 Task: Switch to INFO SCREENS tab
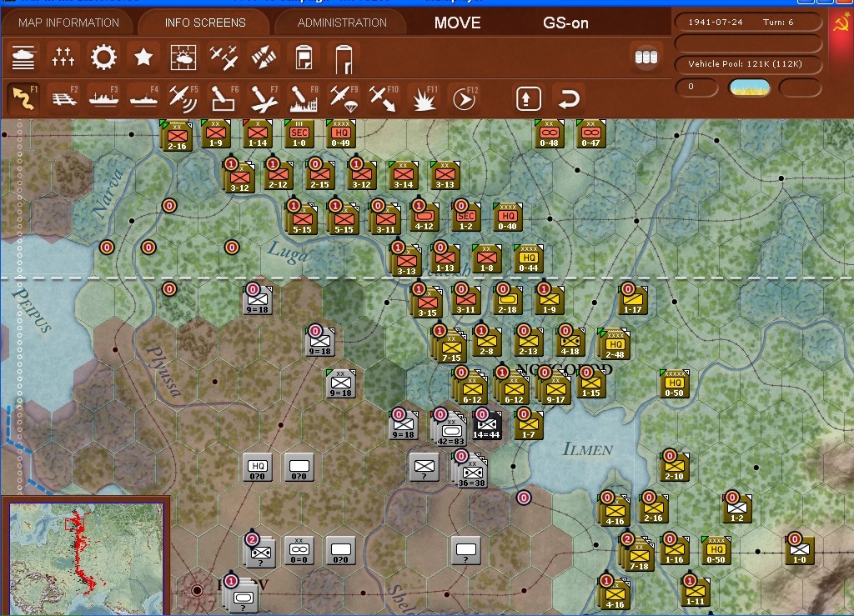click(205, 23)
